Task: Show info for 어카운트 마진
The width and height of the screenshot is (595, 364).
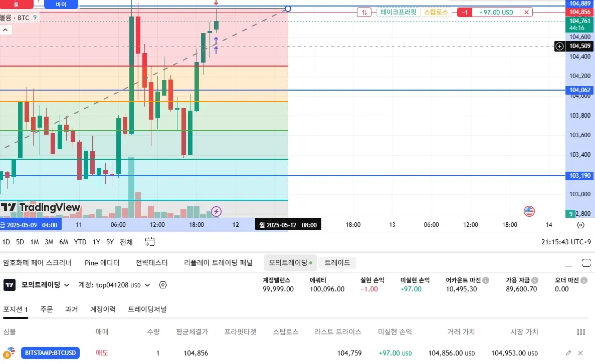Action: point(486,280)
